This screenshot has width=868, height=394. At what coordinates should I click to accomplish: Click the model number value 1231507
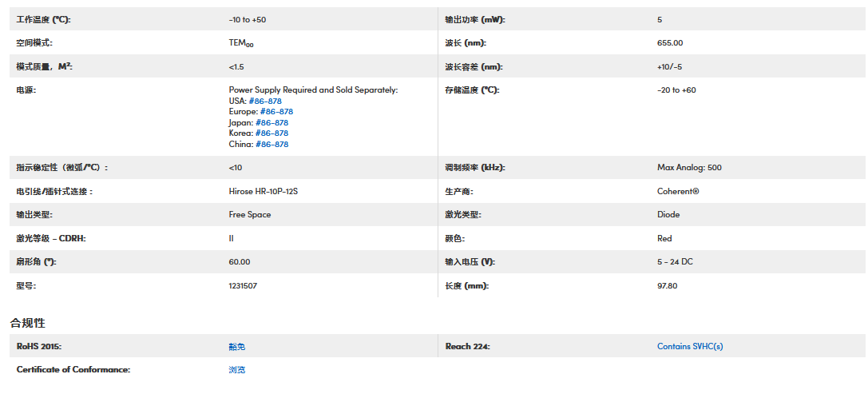tap(243, 285)
